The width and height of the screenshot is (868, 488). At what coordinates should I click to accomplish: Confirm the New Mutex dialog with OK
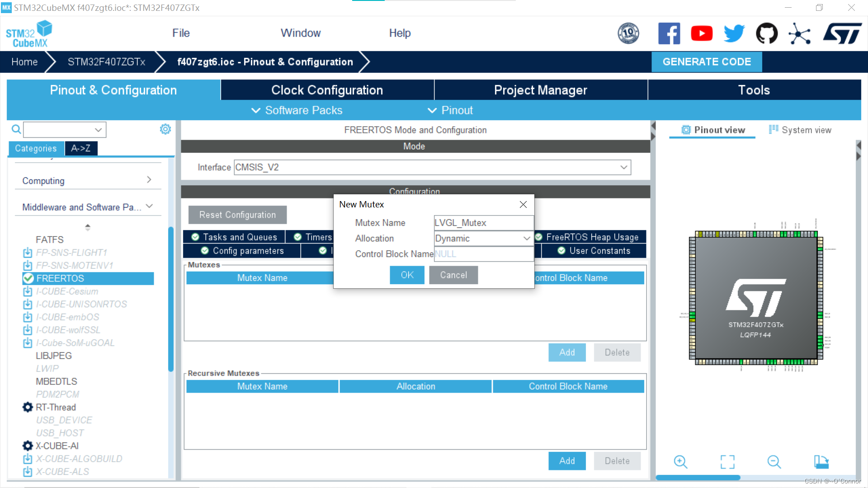pyautogui.click(x=407, y=275)
